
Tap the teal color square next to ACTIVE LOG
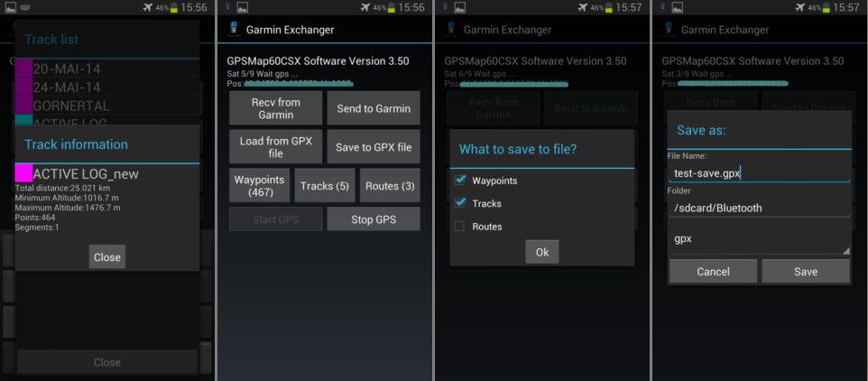coord(23,119)
